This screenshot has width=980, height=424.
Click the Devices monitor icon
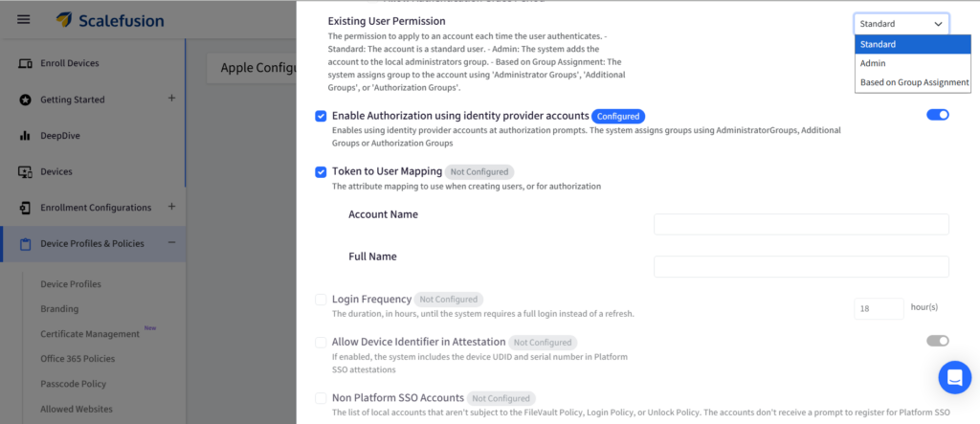pyautogui.click(x=25, y=172)
